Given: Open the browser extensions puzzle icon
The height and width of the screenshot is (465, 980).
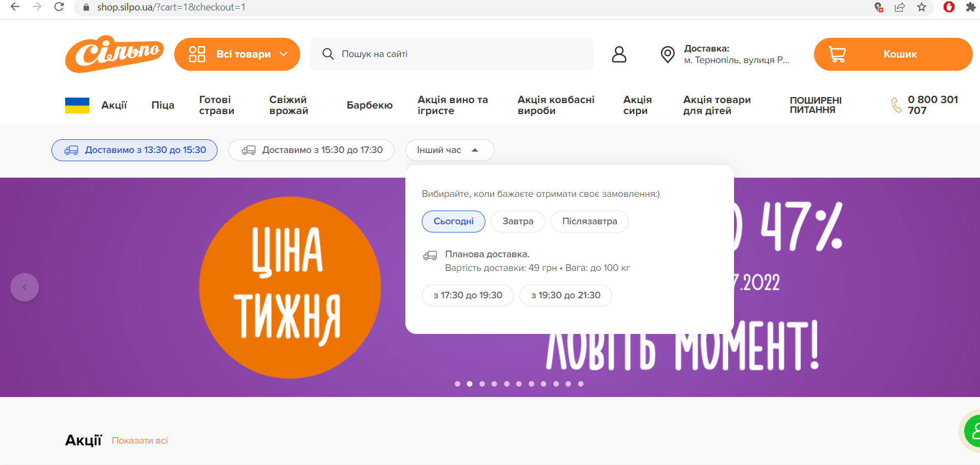Looking at the screenshot, I should tap(970, 7).
